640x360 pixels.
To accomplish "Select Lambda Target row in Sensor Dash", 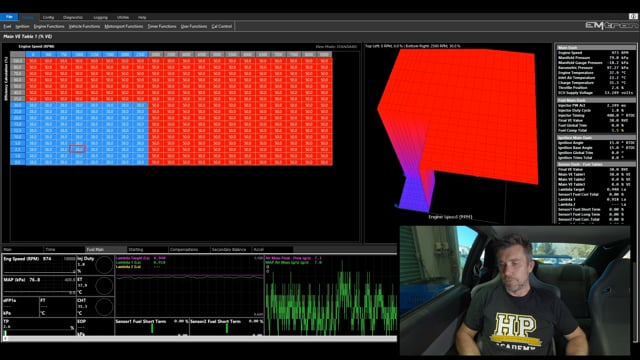I will pyautogui.click(x=596, y=189).
